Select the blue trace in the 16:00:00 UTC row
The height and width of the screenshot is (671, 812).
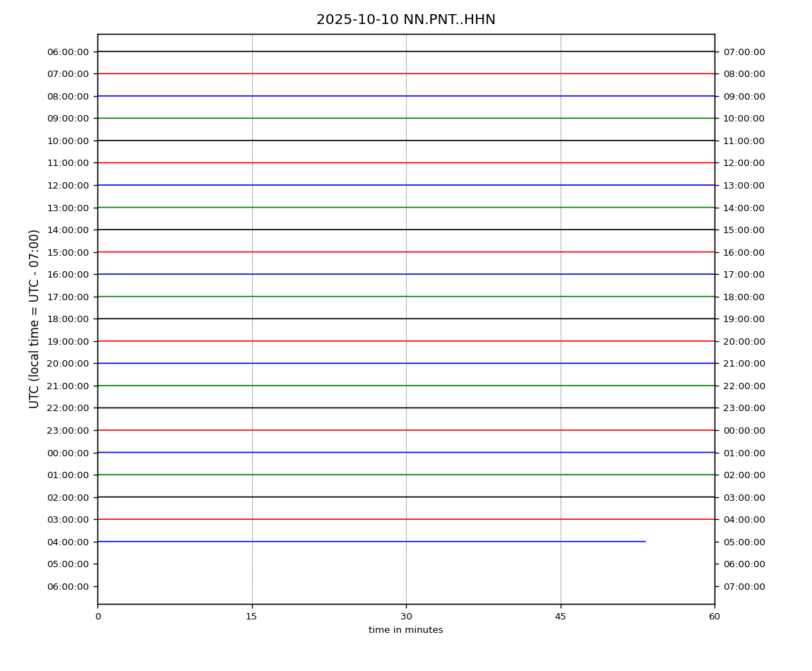point(406,274)
